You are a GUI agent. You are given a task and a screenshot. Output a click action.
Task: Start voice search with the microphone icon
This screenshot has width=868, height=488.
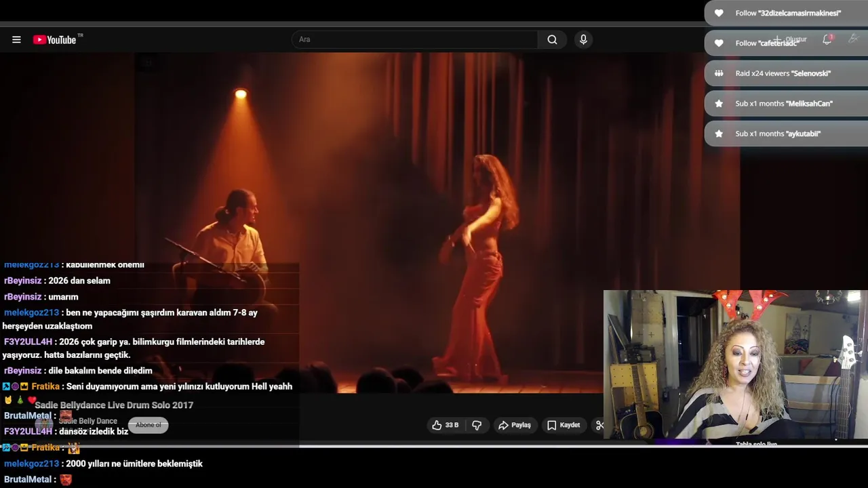tap(583, 39)
